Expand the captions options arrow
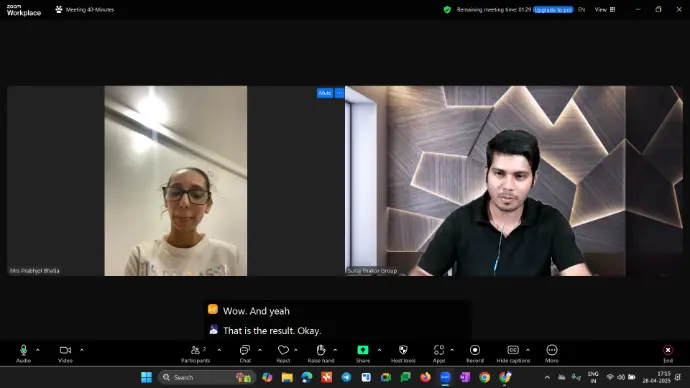Screen dimensions: 690x388 (x=528, y=350)
